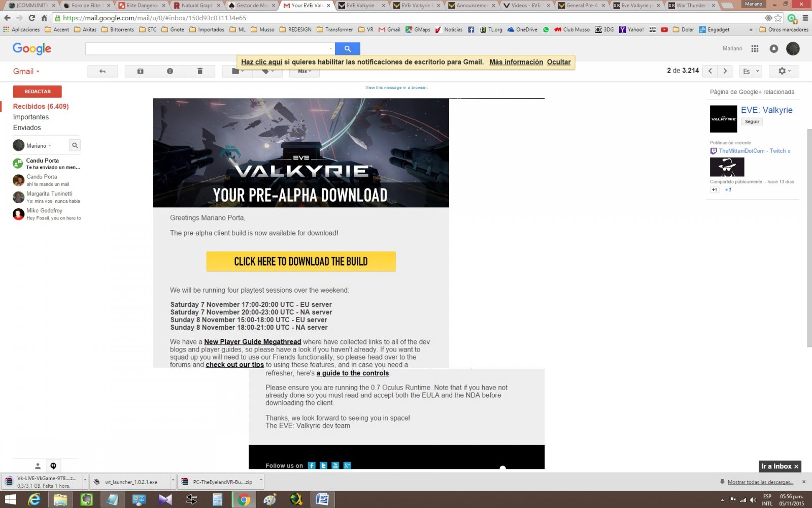The height and width of the screenshot is (508, 812).
Task: Open the Enviados folder
Action: tap(27, 128)
